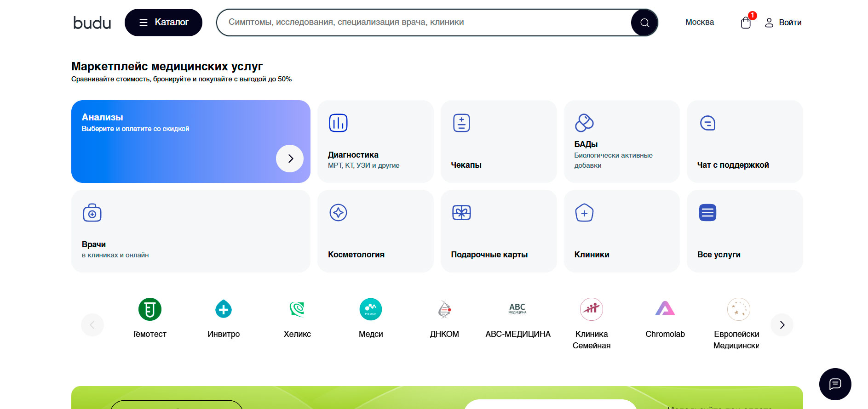Click the Чат с поддержкой bubble icon

[x=707, y=123]
